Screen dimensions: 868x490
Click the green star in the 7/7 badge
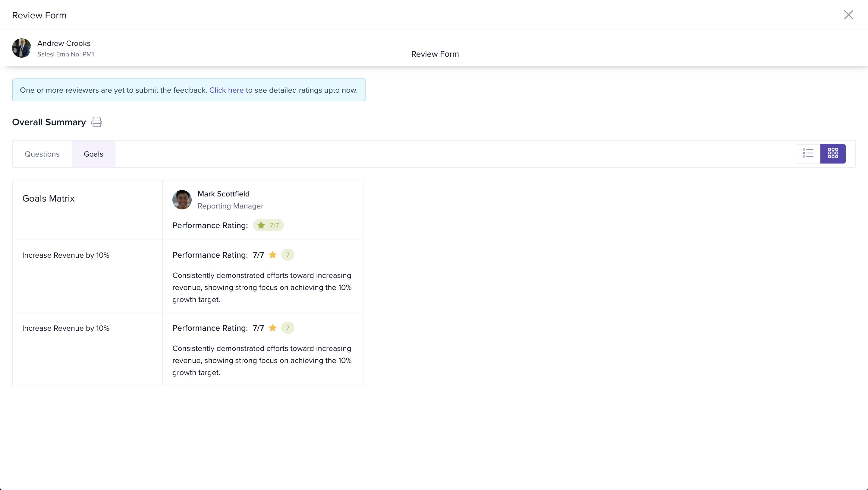pos(261,225)
